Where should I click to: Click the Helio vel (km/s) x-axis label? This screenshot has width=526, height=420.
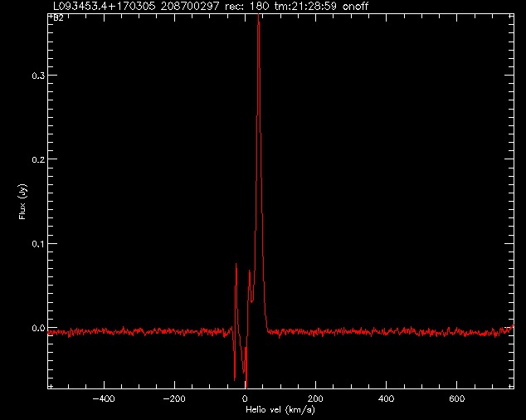click(280, 411)
